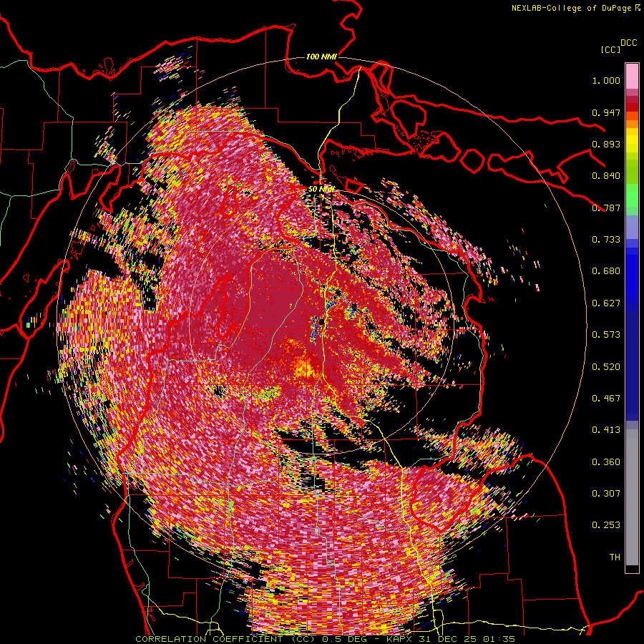Select the bright green segment of the color bar

(632, 195)
